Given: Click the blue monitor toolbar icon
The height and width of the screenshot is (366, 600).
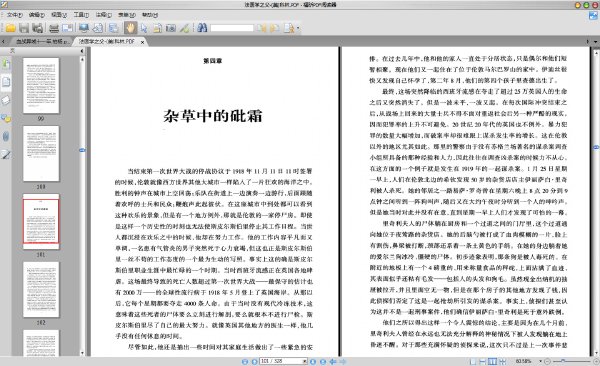Looking at the screenshot, I should coord(83,28).
